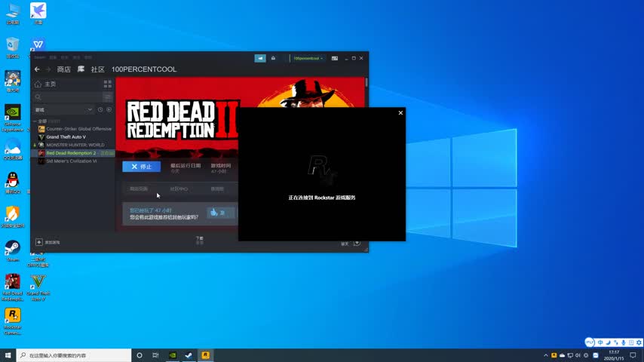The height and width of the screenshot is (362, 644).
Task: Click the recent activity clock icon
Action: (100, 109)
